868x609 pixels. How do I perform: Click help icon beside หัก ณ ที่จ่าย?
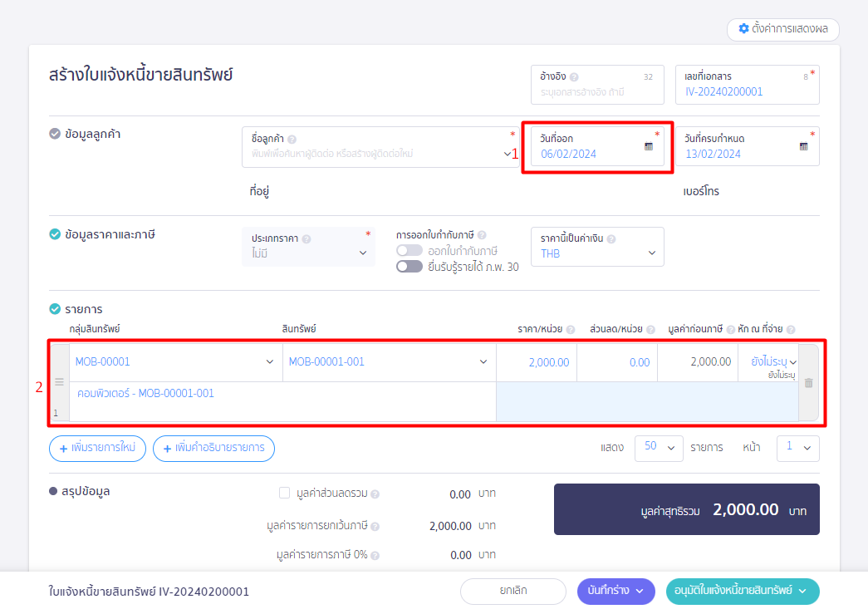click(791, 329)
